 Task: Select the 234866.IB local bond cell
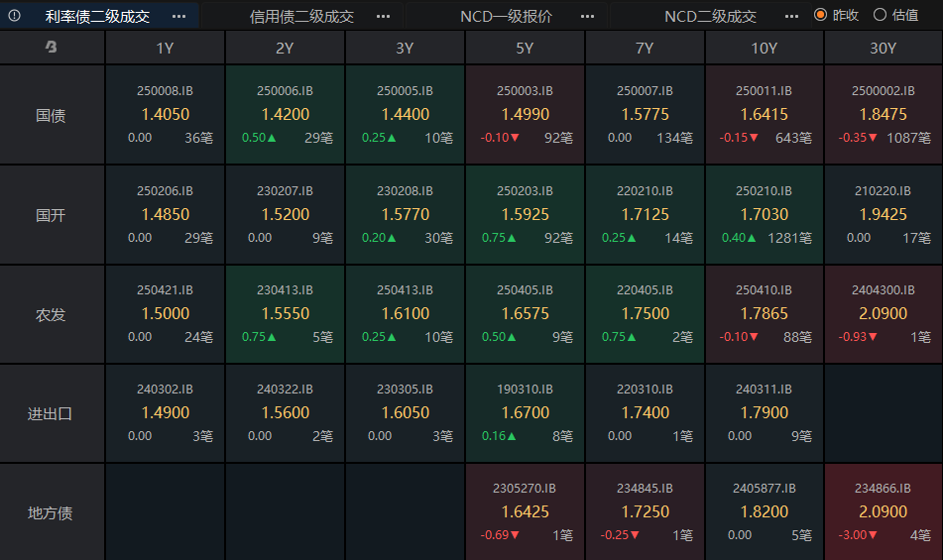tap(883, 512)
